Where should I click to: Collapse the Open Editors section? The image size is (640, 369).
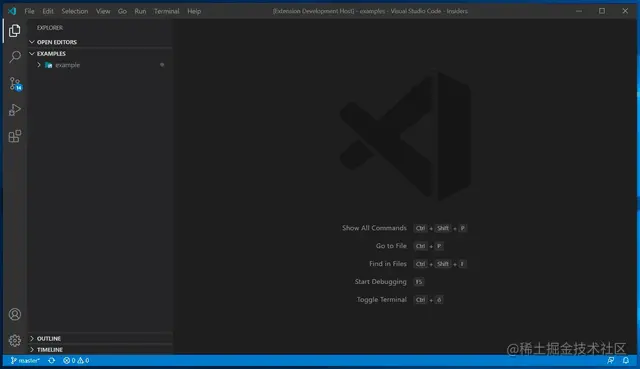[x=32, y=42]
